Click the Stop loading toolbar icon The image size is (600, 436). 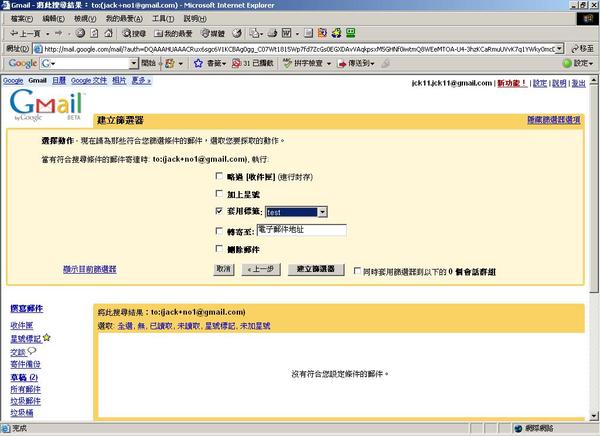(80, 33)
